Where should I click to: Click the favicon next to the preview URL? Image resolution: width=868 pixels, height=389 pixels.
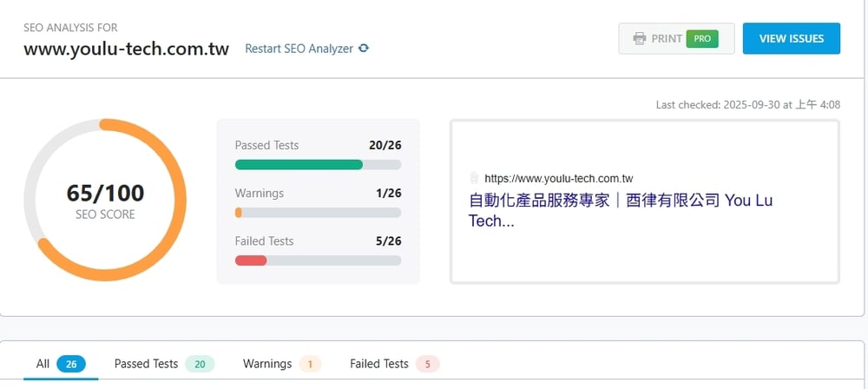point(474,178)
